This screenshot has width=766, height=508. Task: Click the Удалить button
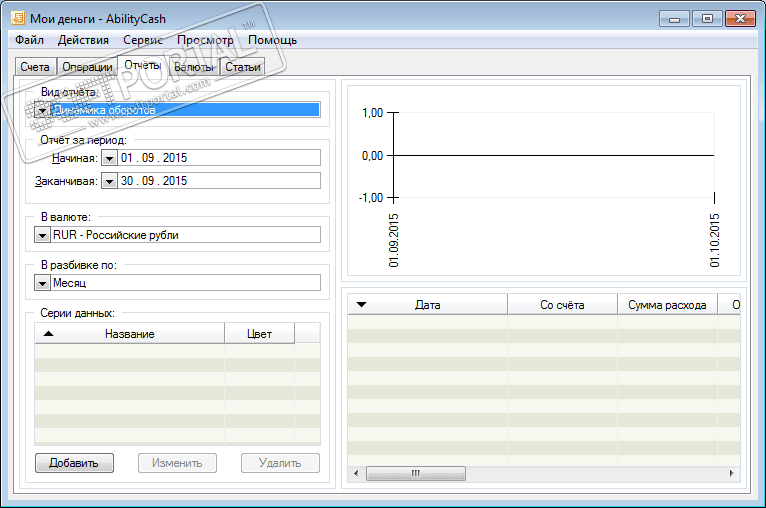click(280, 463)
